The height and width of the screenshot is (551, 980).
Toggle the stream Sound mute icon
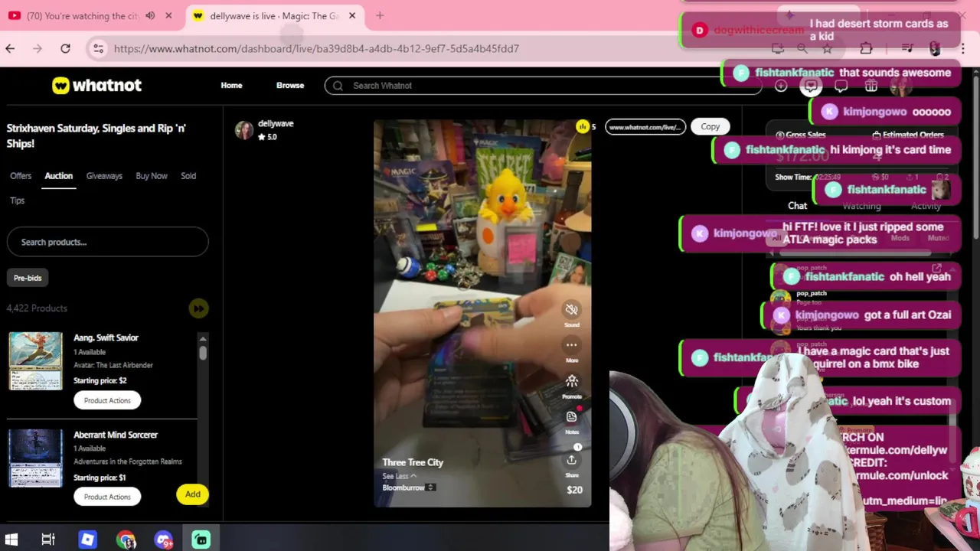pyautogui.click(x=571, y=309)
